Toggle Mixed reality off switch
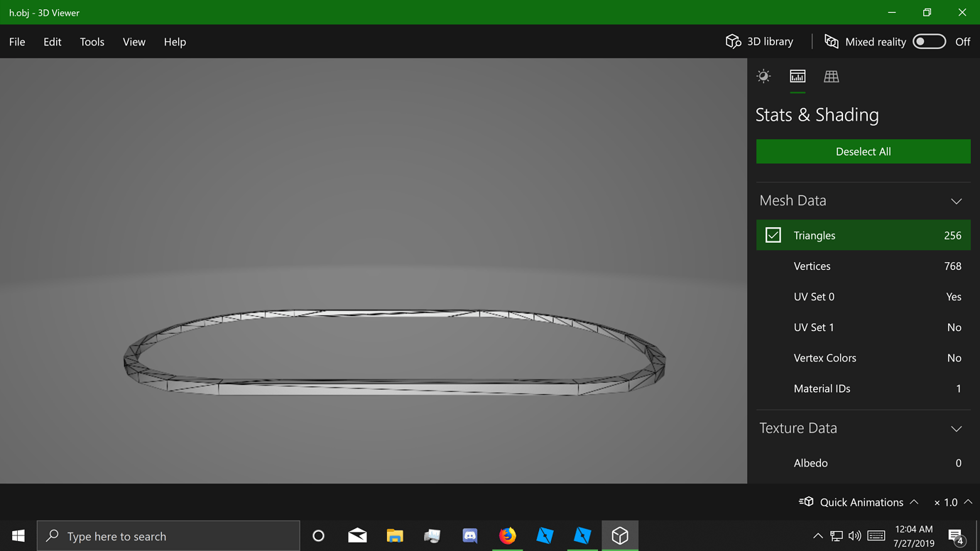 [x=929, y=41]
